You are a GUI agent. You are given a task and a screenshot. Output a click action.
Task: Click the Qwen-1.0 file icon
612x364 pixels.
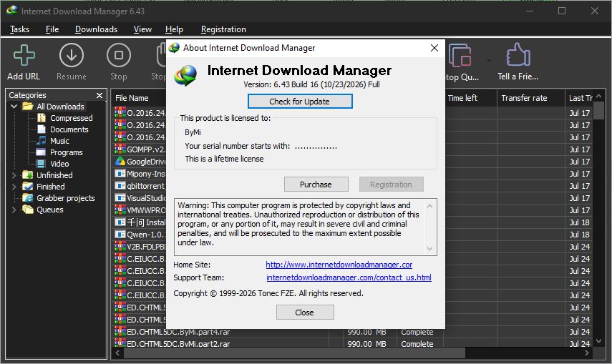click(120, 234)
